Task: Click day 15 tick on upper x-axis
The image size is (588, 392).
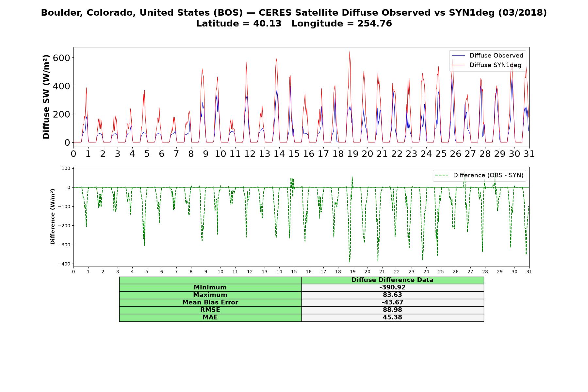Action: tap(294, 154)
